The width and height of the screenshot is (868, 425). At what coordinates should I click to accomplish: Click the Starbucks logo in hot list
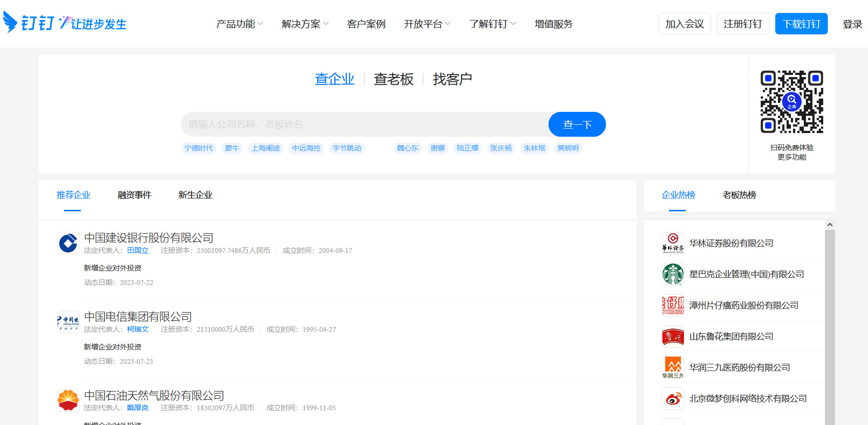pos(673,274)
